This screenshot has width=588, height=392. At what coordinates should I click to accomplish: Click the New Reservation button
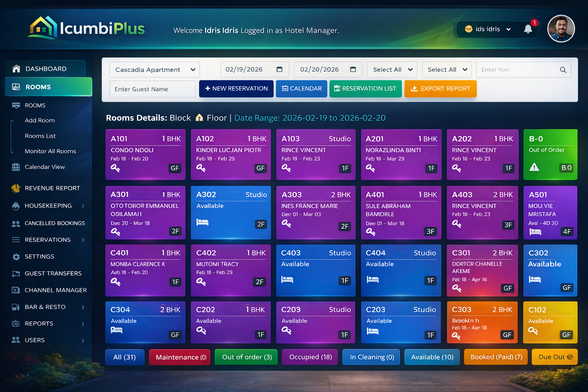coord(236,88)
